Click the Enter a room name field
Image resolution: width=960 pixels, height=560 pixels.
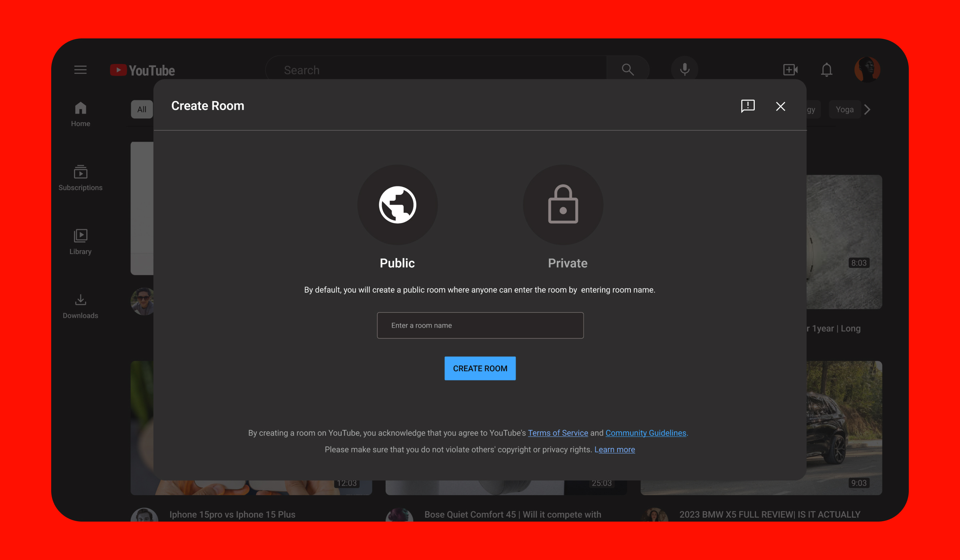coord(480,326)
